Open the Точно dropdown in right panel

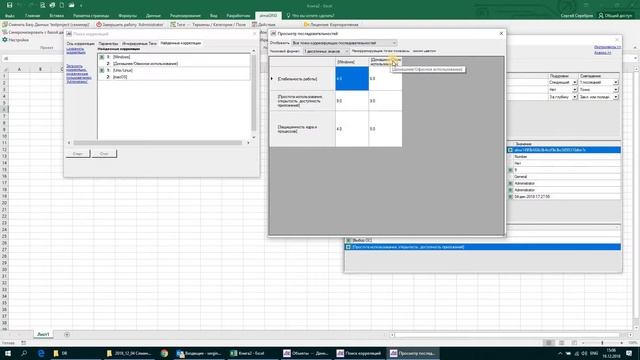coord(598,89)
